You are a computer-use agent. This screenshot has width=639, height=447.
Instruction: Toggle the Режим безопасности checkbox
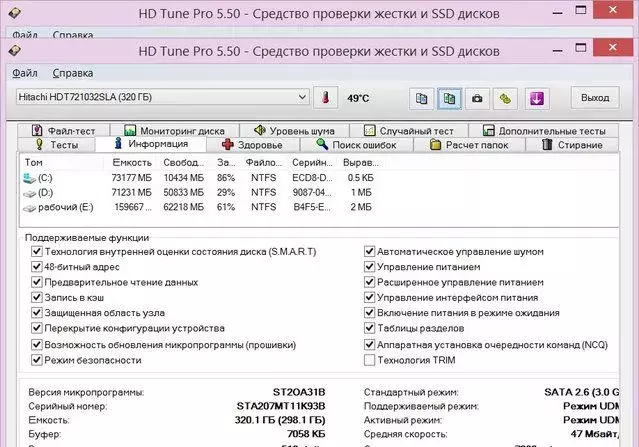pyautogui.click(x=37, y=360)
